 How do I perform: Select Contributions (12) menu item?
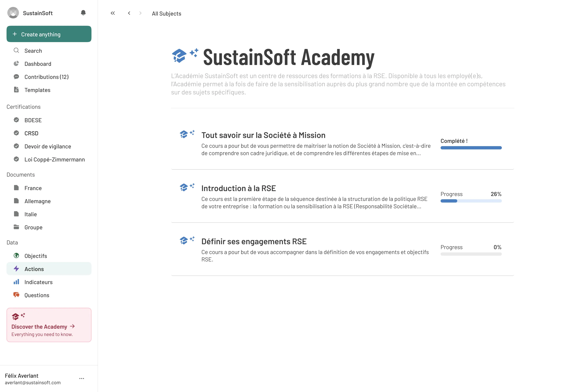tap(46, 77)
